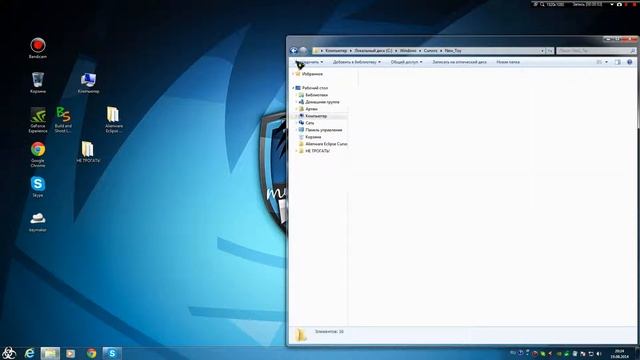Collapse the Рабочий стол tree node arrow
Screen dimensions: 640x360
point(293,88)
